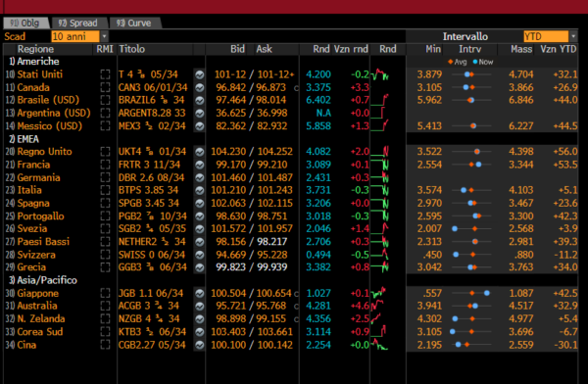The height and width of the screenshot is (384, 588).
Task: Open chart icon for Corea Sud KTB3
Action: (x=200, y=332)
